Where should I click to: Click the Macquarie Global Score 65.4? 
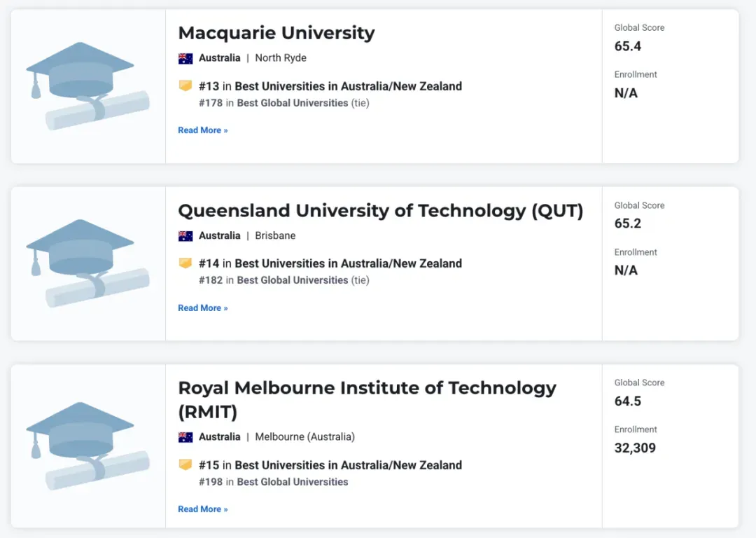pos(628,46)
